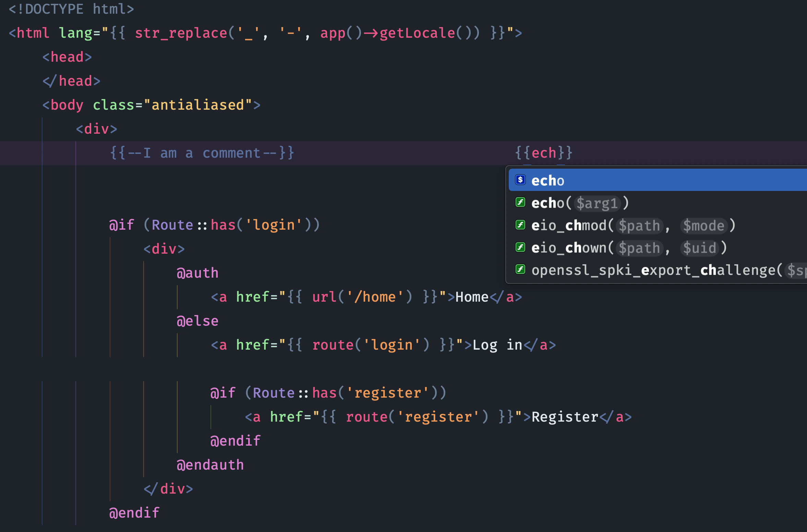The height and width of the screenshot is (532, 807).
Task: Click the Register anchor text
Action: coord(565,417)
